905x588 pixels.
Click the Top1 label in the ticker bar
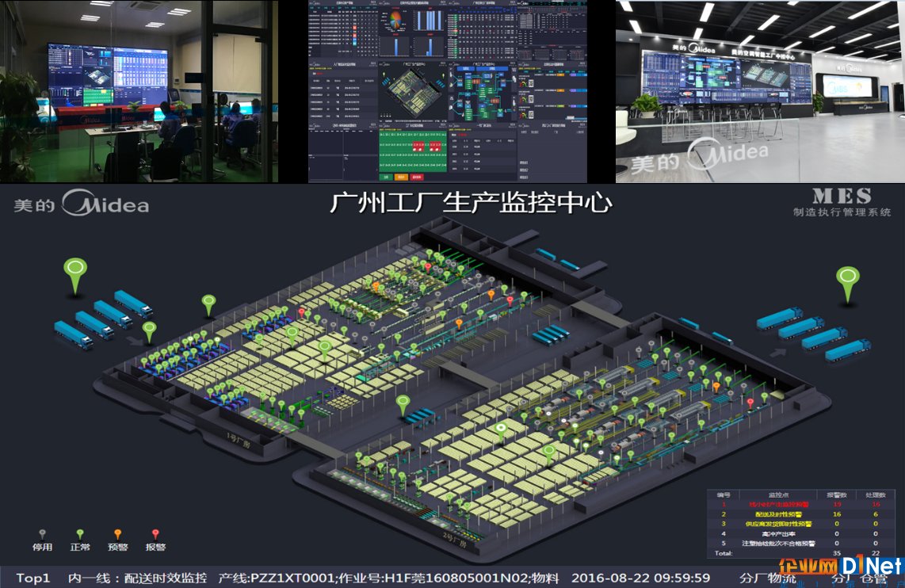(33, 578)
